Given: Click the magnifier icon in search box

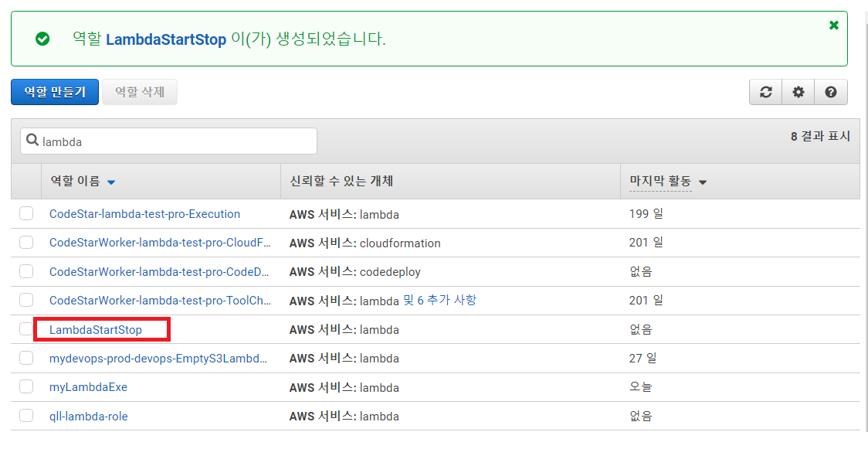Looking at the screenshot, I should pos(32,141).
